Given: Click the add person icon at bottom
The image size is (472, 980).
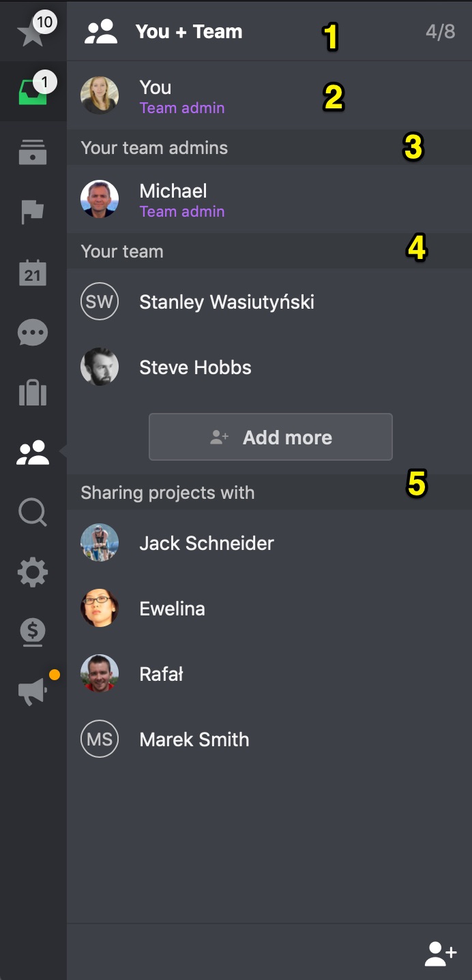Looking at the screenshot, I should [440, 953].
